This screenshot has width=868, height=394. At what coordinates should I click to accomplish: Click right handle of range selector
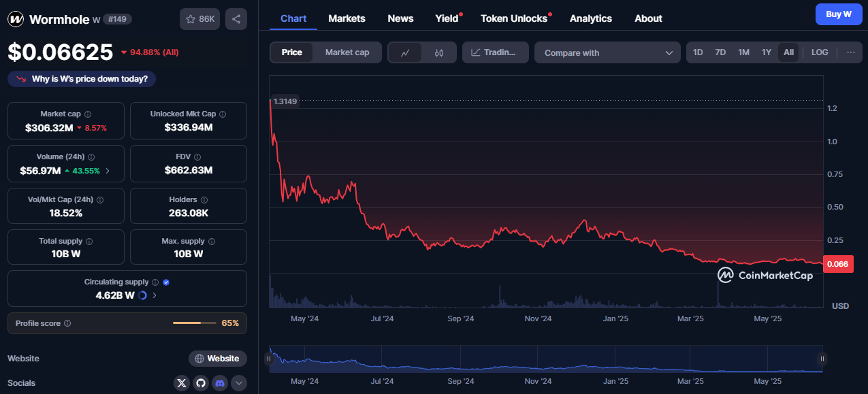[x=822, y=359]
